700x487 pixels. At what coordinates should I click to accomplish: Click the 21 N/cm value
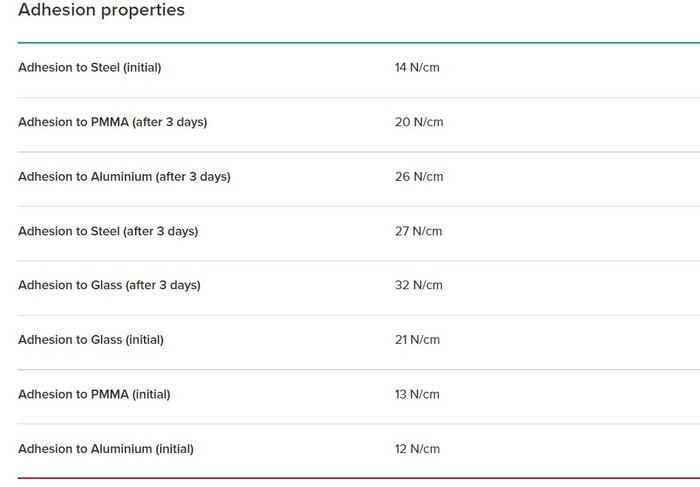[417, 340]
